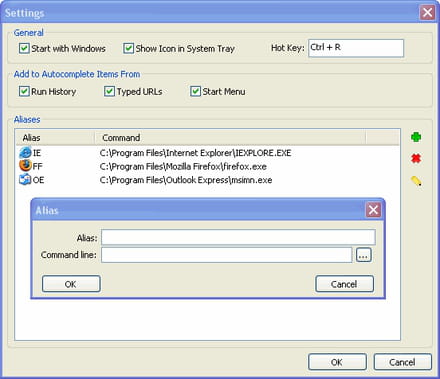Click the FF alias name
The height and width of the screenshot is (379, 440).
(37, 166)
